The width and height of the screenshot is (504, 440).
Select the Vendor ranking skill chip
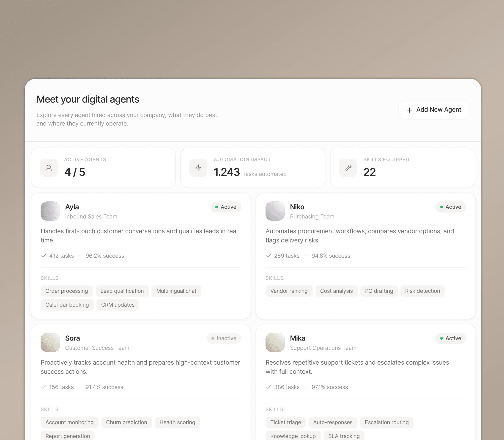coord(289,291)
